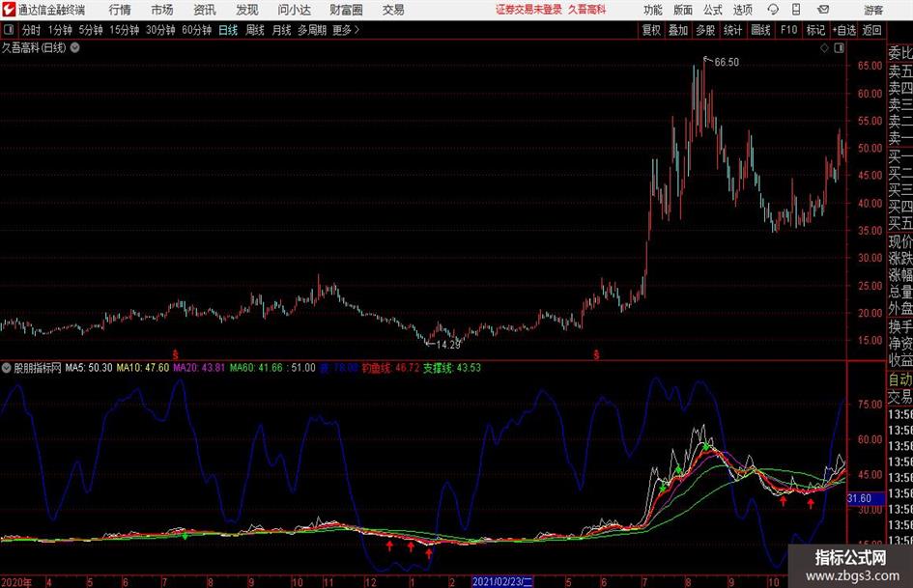Open the 交易 menu
Viewport: 913px width, 588px height.
[x=393, y=10]
